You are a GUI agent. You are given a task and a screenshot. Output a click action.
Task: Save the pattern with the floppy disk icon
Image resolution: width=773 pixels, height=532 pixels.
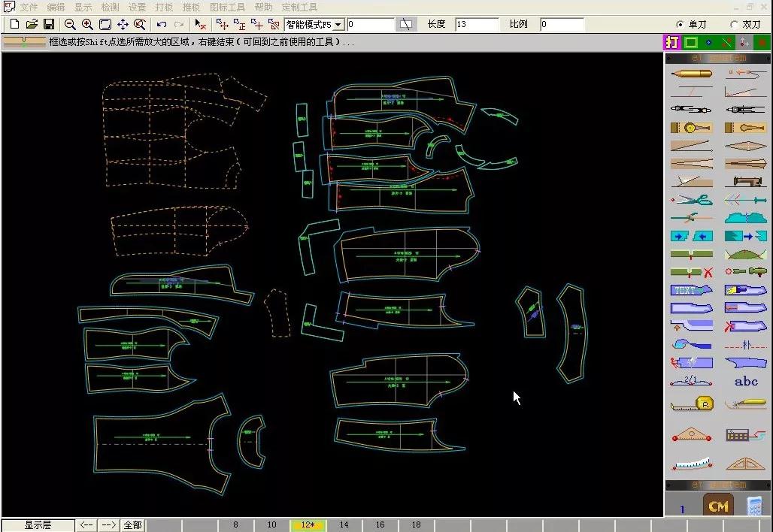pyautogui.click(x=49, y=24)
